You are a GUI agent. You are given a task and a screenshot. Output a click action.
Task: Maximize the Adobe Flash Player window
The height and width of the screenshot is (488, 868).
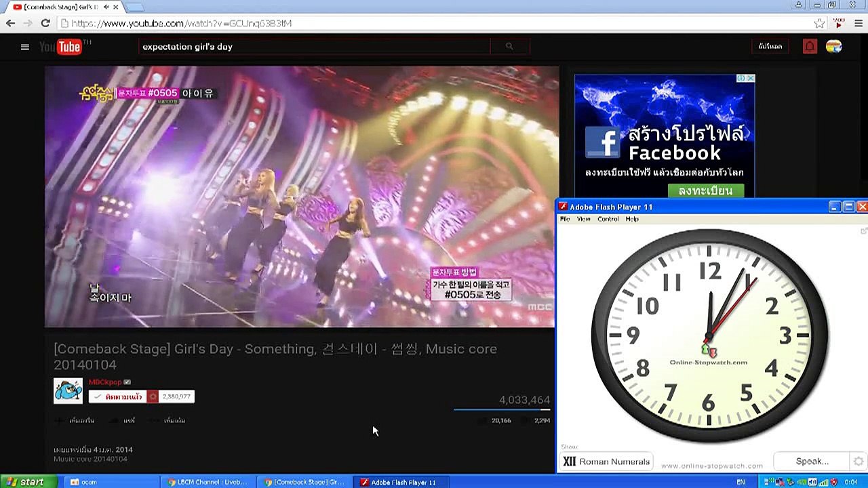click(x=848, y=207)
